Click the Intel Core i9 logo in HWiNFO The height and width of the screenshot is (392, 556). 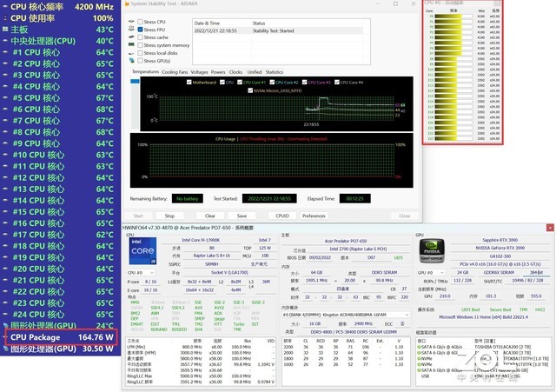tap(142, 251)
